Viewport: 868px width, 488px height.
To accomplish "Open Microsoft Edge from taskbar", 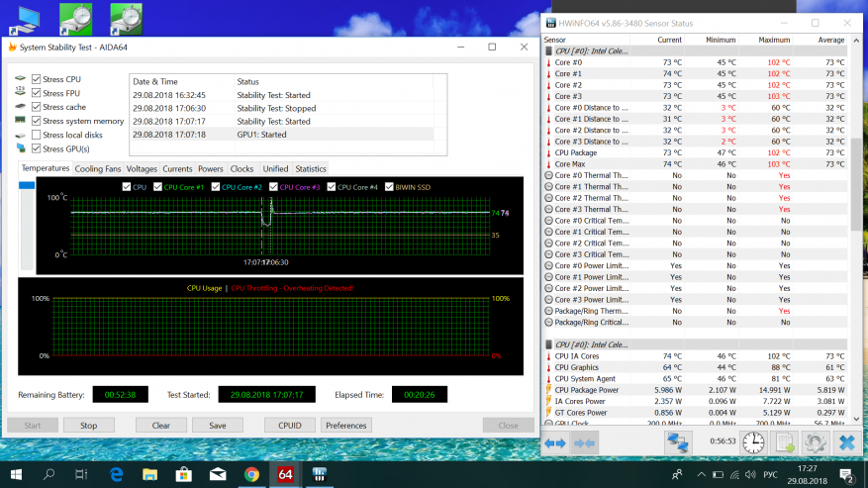I will (116, 475).
